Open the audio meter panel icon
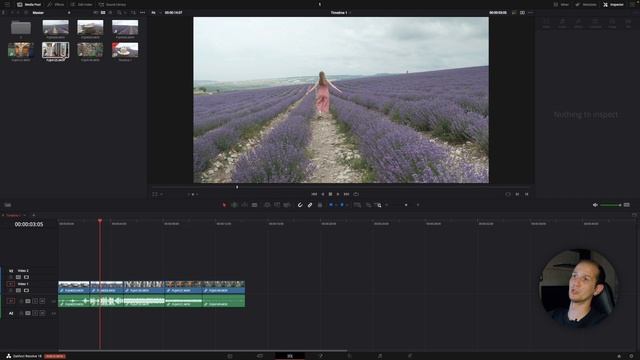Viewport: 640px width, 360px height. [x=627, y=205]
